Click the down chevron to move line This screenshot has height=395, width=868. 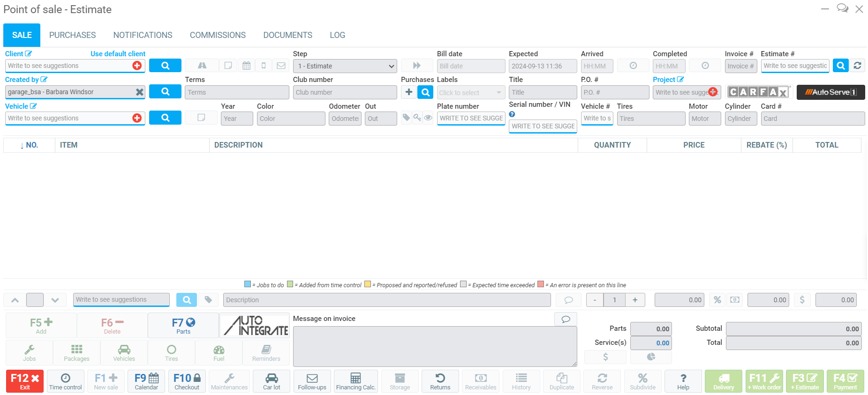[x=55, y=300]
